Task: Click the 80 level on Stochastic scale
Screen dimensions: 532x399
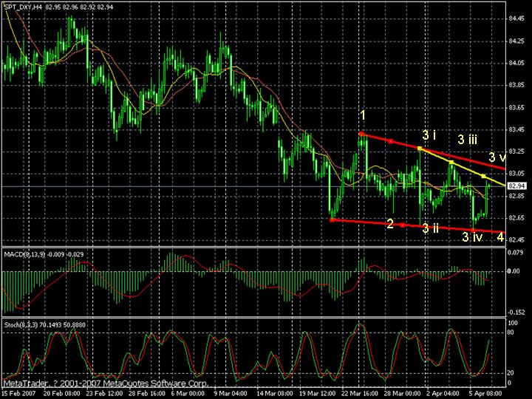Action: (x=511, y=332)
